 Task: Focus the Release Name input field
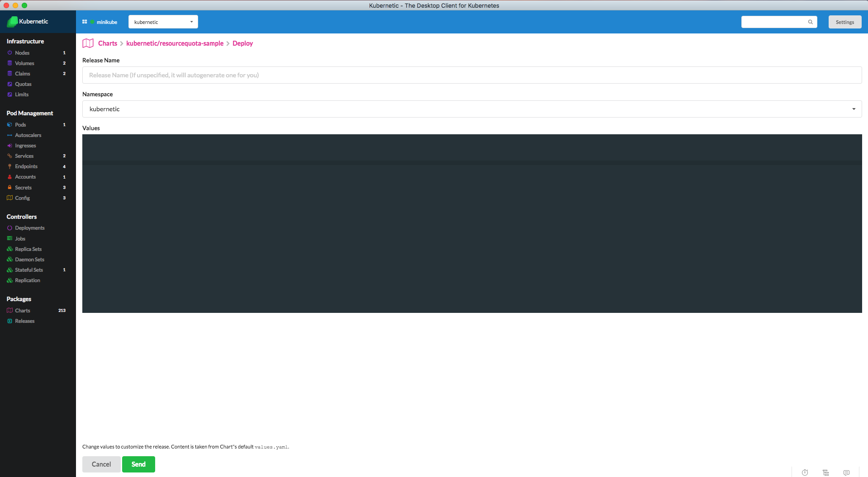472,75
